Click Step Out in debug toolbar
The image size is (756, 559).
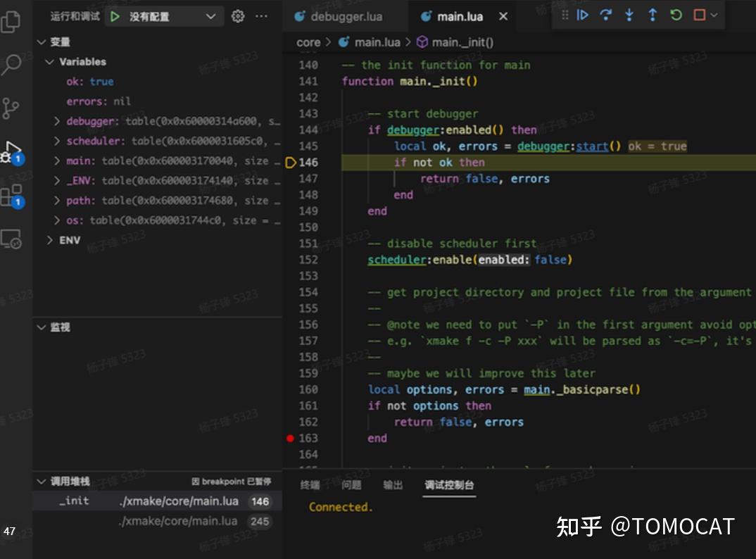tap(653, 15)
